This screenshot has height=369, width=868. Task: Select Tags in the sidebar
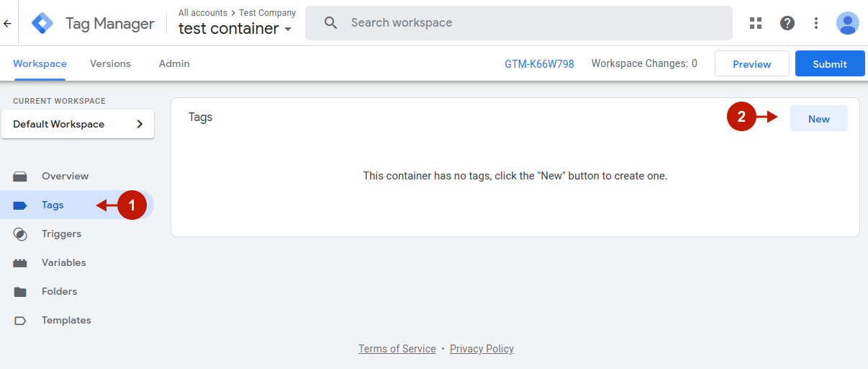point(77,205)
